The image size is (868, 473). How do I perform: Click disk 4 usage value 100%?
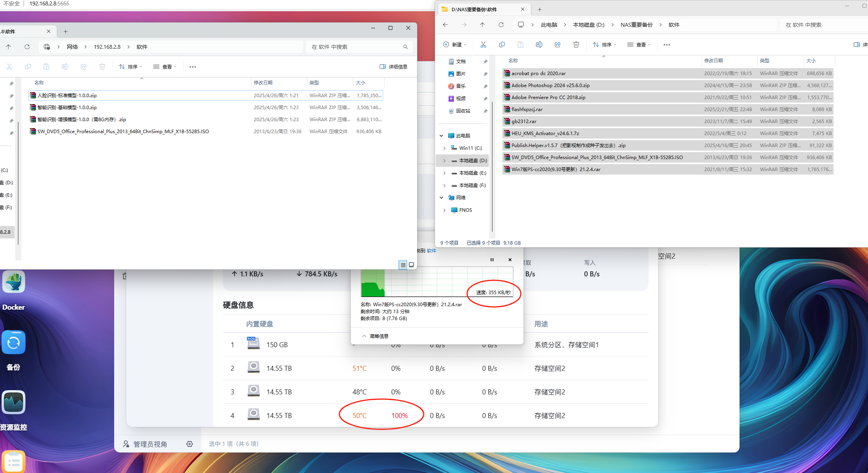click(x=399, y=415)
